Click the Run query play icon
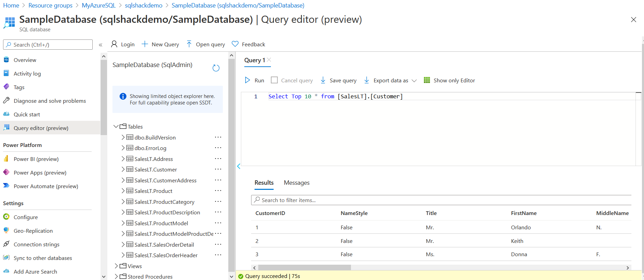 (x=247, y=80)
